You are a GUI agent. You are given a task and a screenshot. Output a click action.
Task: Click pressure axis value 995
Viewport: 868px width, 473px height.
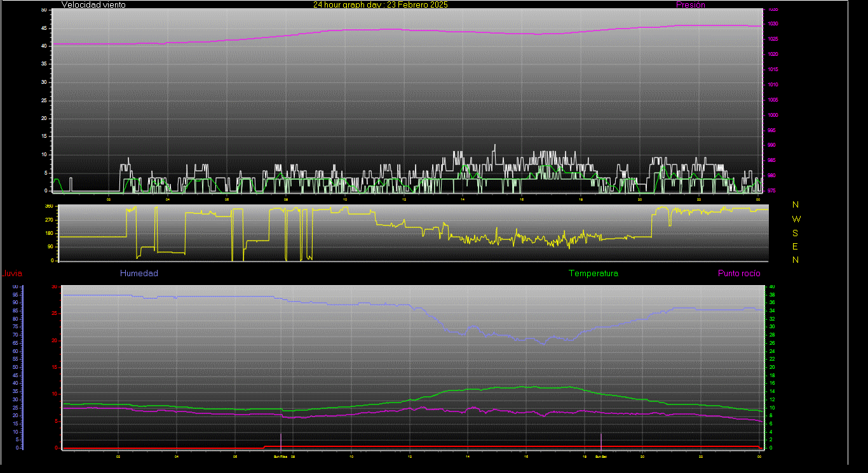click(771, 131)
